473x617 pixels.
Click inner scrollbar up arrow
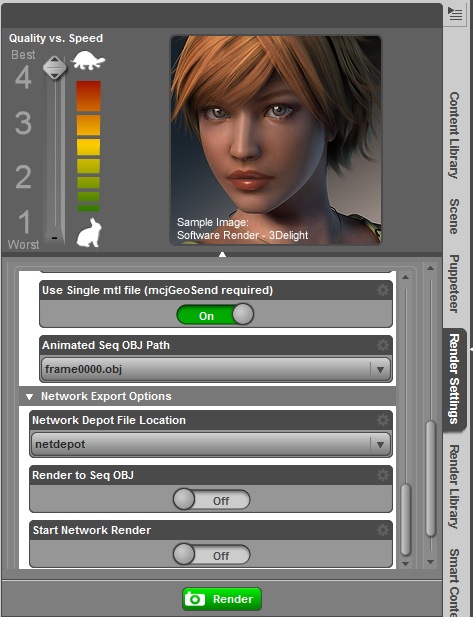405,277
